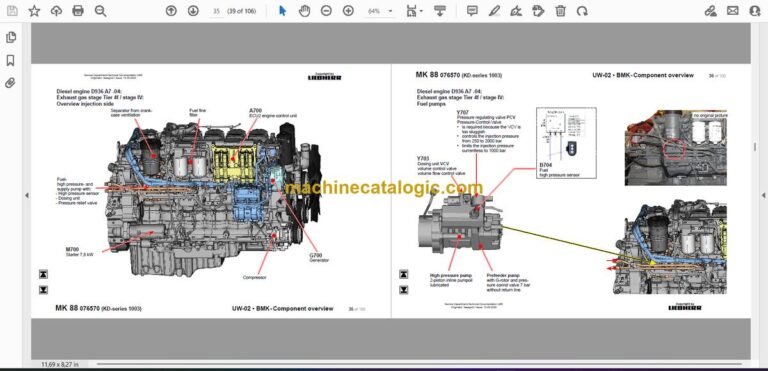Click the M700 Starter label
Viewport: 768px width, 371px height.
[79, 252]
